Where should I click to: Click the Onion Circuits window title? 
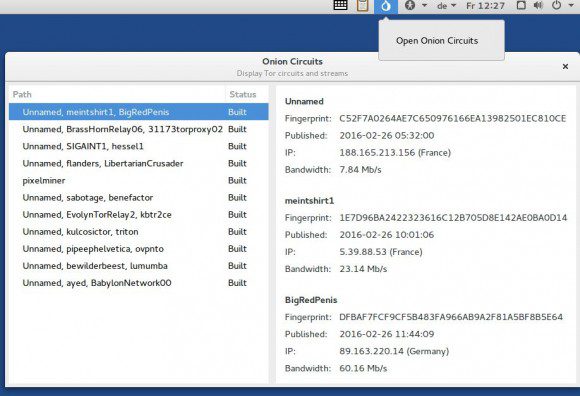(x=292, y=61)
